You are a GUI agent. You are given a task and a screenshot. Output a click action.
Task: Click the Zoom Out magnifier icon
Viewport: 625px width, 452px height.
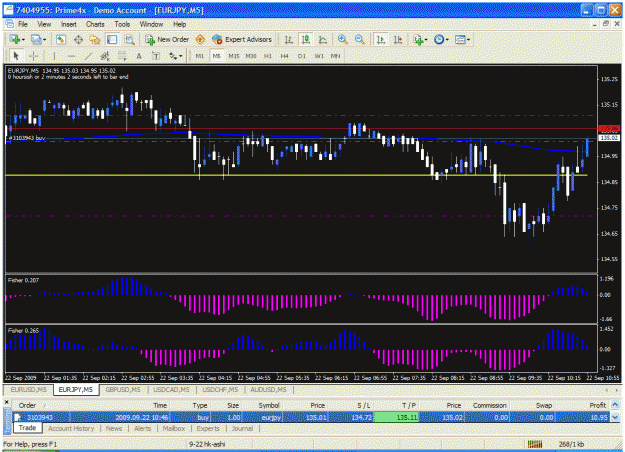pos(359,39)
